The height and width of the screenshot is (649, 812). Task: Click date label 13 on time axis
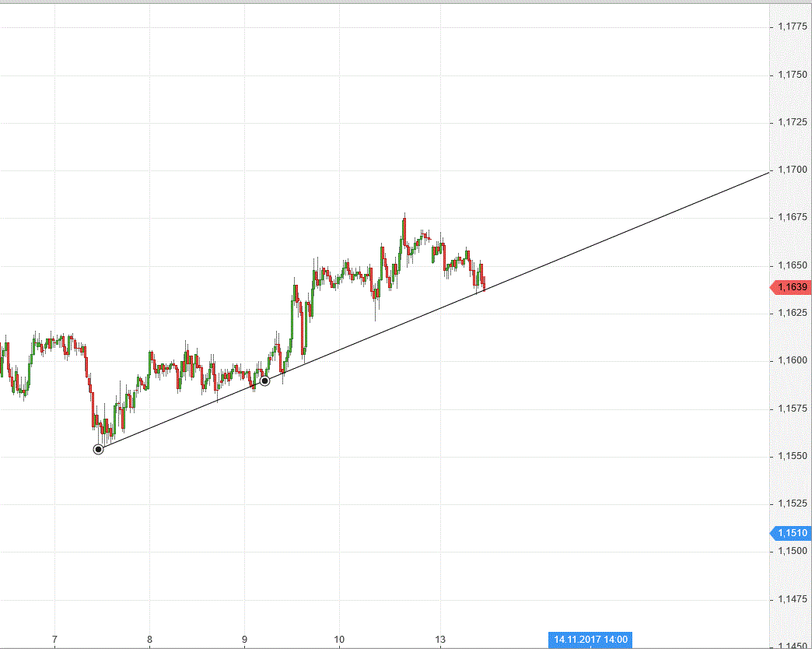pos(440,640)
